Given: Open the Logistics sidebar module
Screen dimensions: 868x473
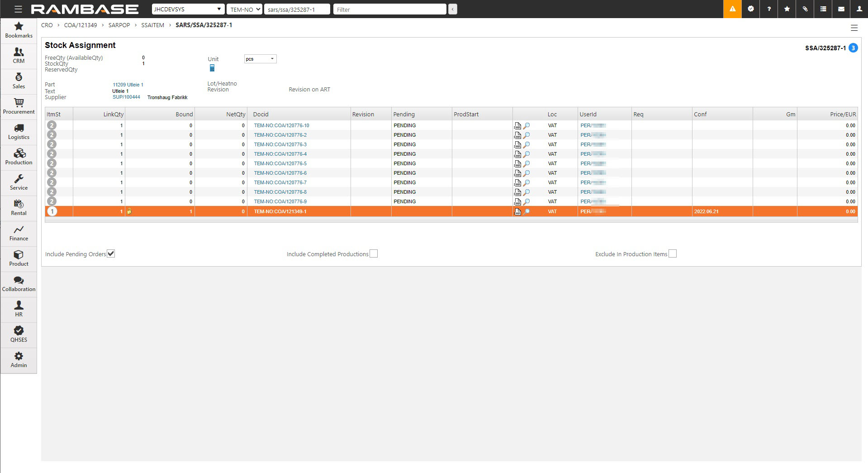Looking at the screenshot, I should 19,132.
